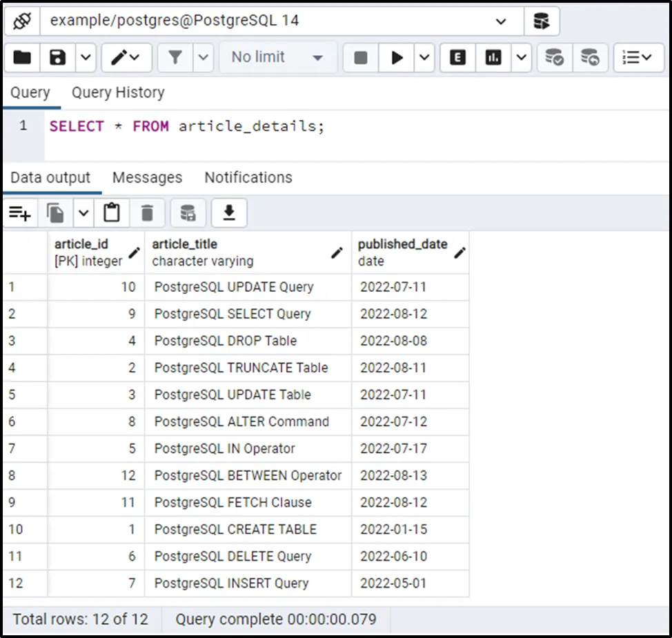Paste rows using clipboard icon

[112, 214]
